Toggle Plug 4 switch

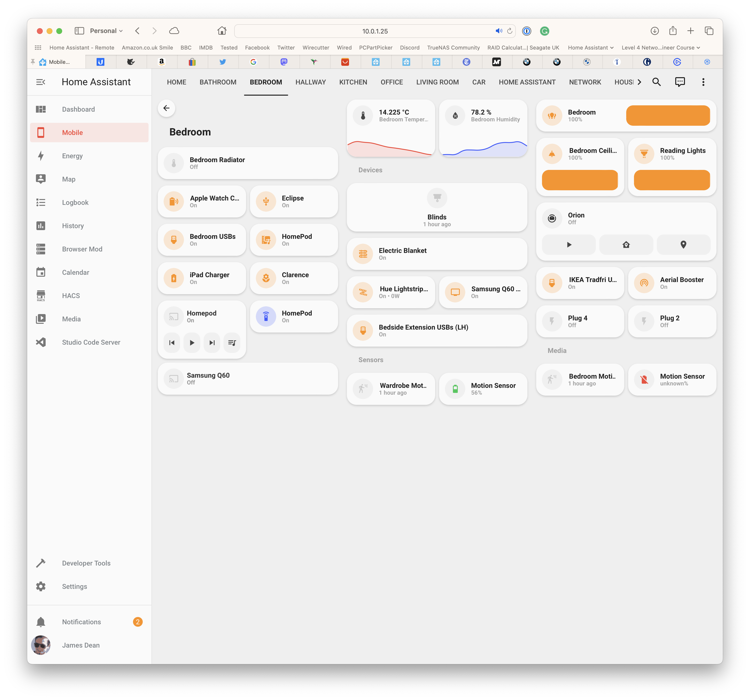pyautogui.click(x=580, y=322)
